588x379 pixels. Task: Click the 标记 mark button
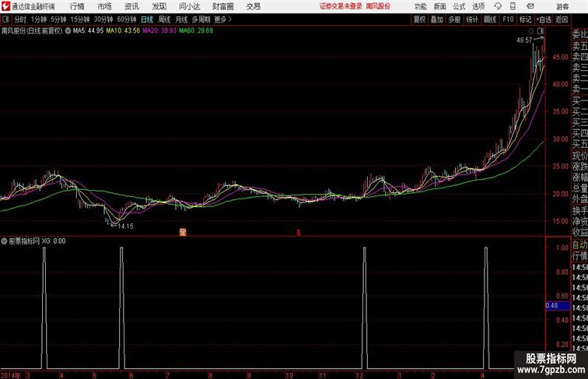coord(525,19)
